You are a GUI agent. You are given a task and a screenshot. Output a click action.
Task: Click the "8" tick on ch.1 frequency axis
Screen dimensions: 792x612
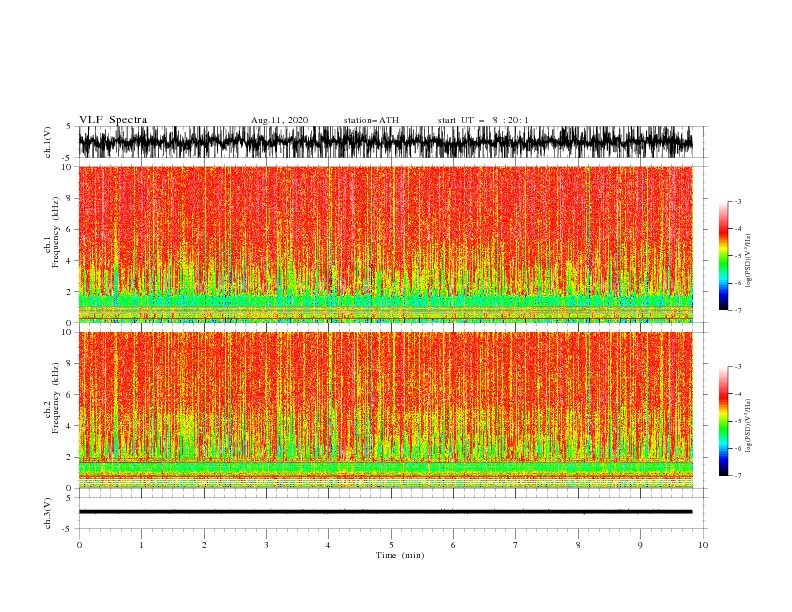coord(70,198)
